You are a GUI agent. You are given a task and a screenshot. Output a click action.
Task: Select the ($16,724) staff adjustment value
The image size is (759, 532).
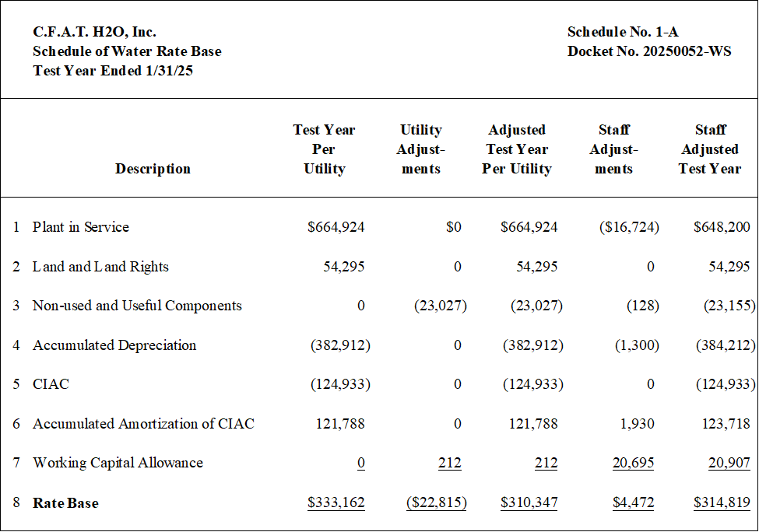tap(629, 227)
